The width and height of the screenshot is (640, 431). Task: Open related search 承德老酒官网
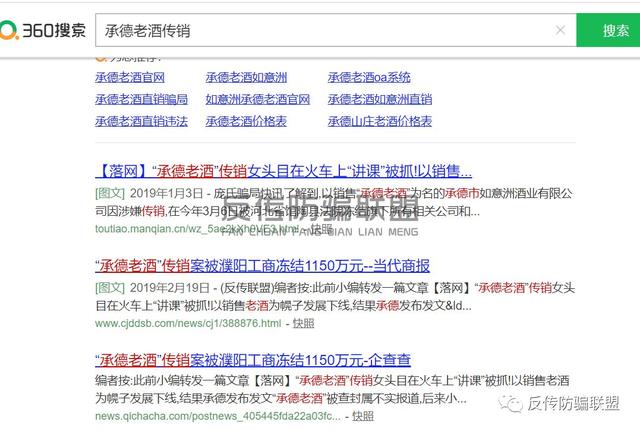coord(130,78)
